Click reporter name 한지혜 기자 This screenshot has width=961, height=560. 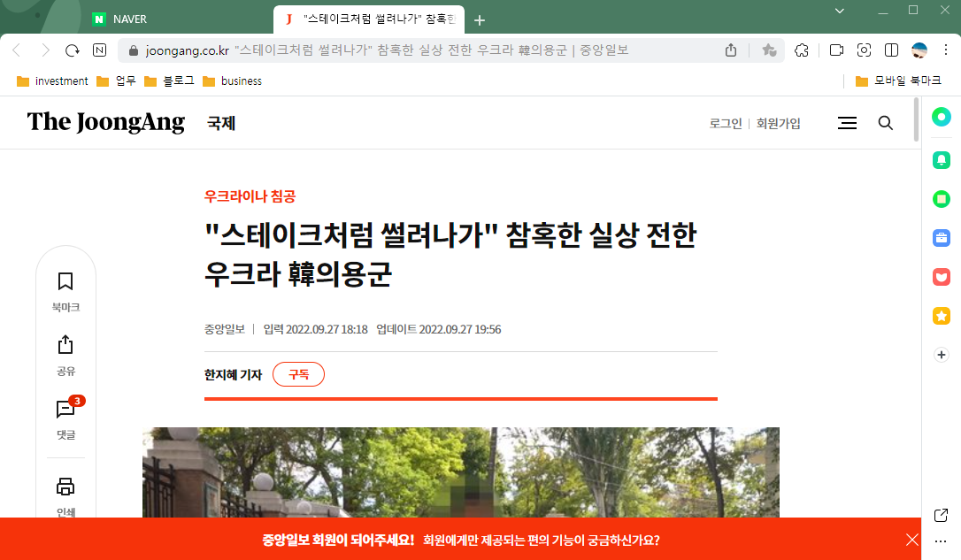[x=233, y=374]
